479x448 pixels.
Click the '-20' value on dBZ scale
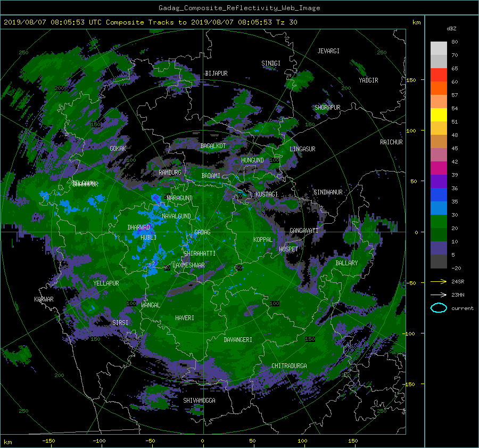456,268
